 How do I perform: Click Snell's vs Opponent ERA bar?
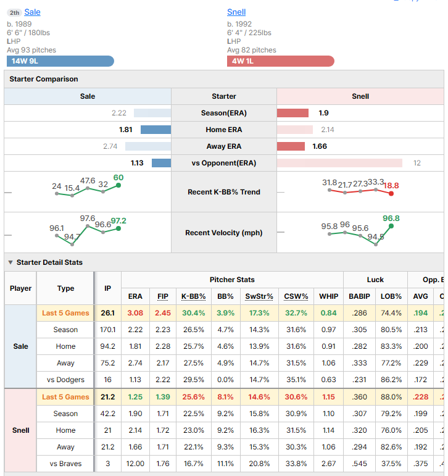pos(339,163)
